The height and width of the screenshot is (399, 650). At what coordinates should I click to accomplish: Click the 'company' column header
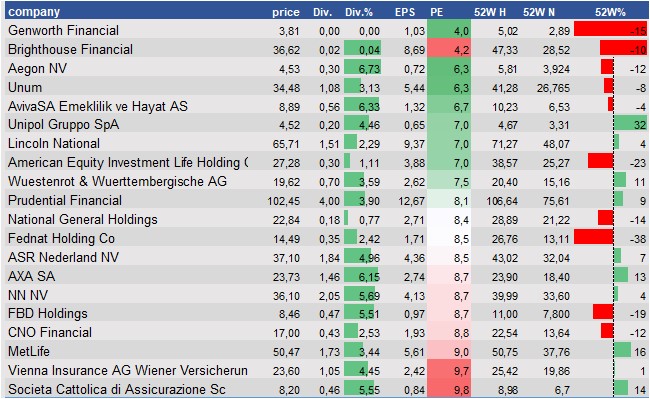[34, 12]
